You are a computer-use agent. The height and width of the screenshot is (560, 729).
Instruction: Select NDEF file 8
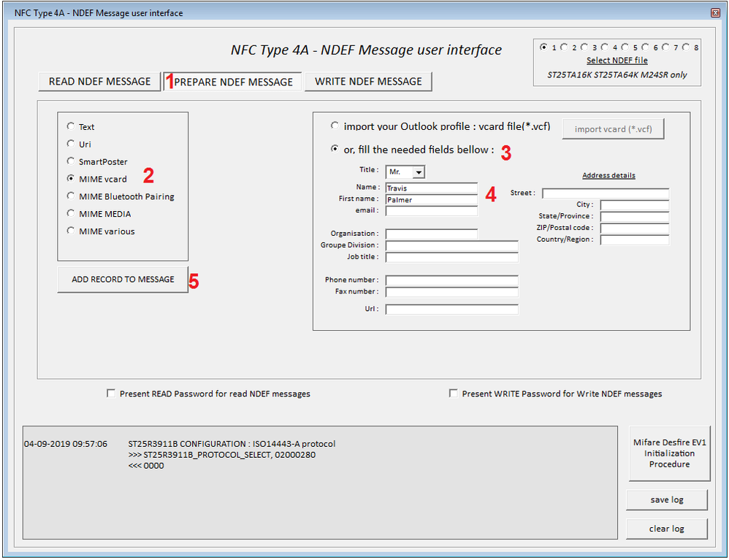[686, 47]
